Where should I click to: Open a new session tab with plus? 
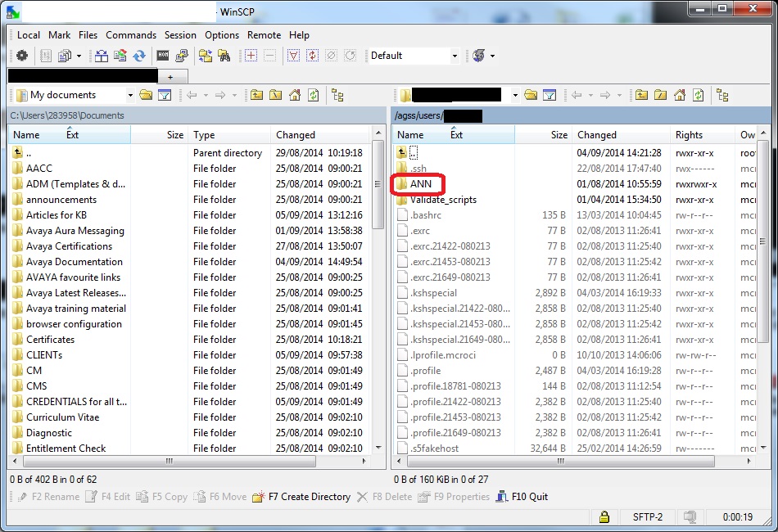(x=170, y=77)
